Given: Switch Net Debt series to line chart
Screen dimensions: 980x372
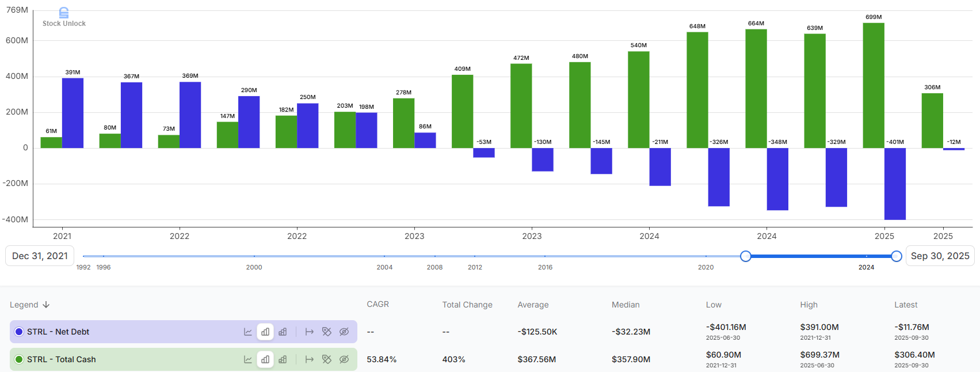Looking at the screenshot, I should pos(248,332).
